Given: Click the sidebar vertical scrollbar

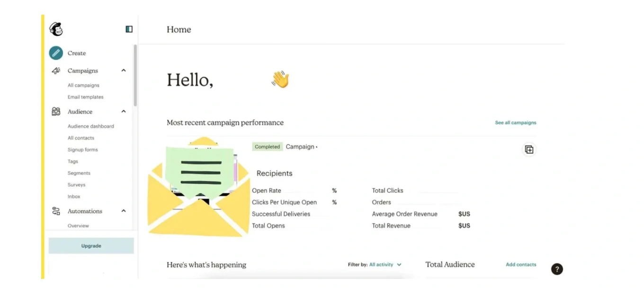Looking at the screenshot, I should point(135,76).
